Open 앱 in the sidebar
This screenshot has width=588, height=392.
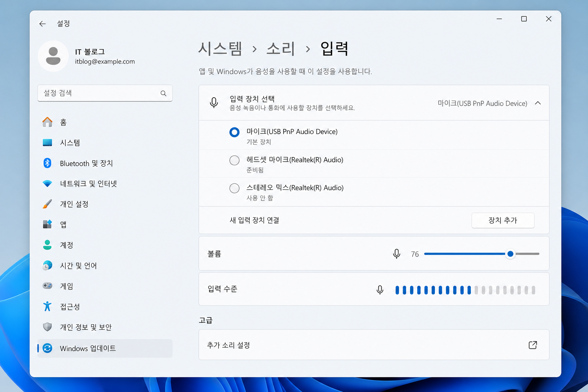click(105, 224)
